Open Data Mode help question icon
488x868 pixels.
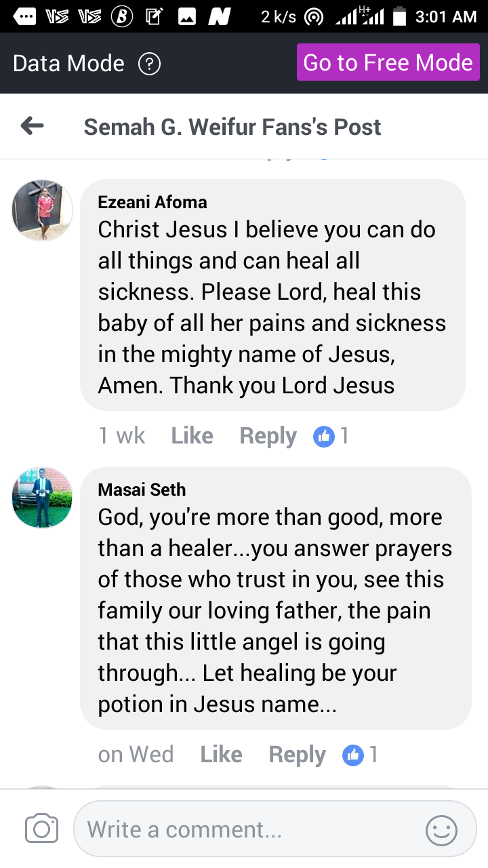149,64
